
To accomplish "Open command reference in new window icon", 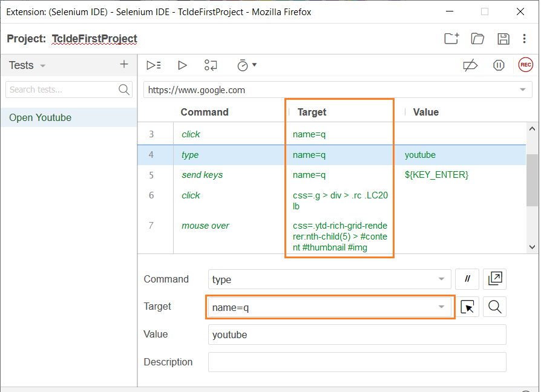I will point(495,279).
